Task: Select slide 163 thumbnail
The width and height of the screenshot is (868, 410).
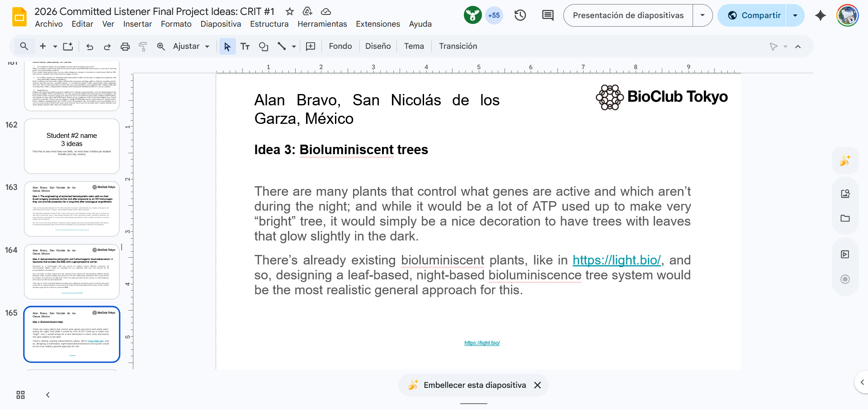Action: coord(71,208)
